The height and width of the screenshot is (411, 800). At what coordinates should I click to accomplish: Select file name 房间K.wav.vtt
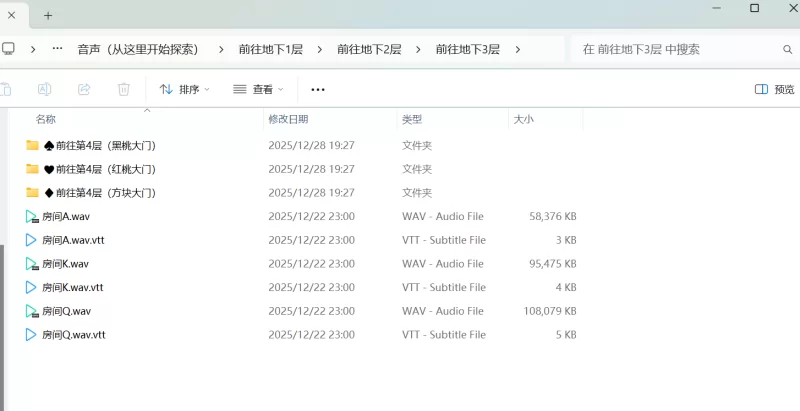72,288
